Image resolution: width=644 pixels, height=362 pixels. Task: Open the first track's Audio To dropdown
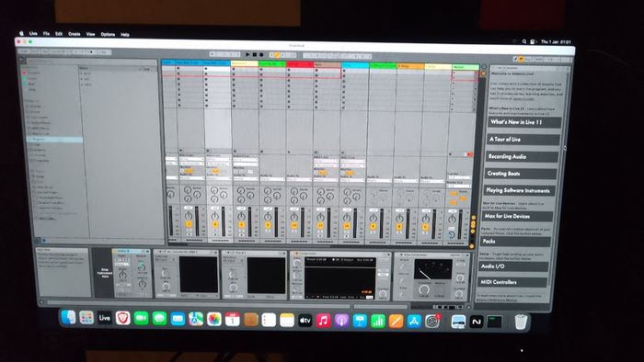191,178
